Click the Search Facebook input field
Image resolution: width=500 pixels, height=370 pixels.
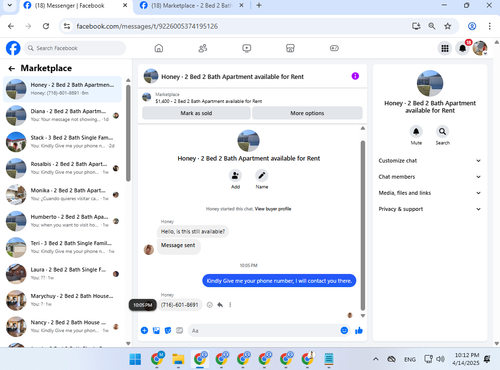tap(75, 48)
